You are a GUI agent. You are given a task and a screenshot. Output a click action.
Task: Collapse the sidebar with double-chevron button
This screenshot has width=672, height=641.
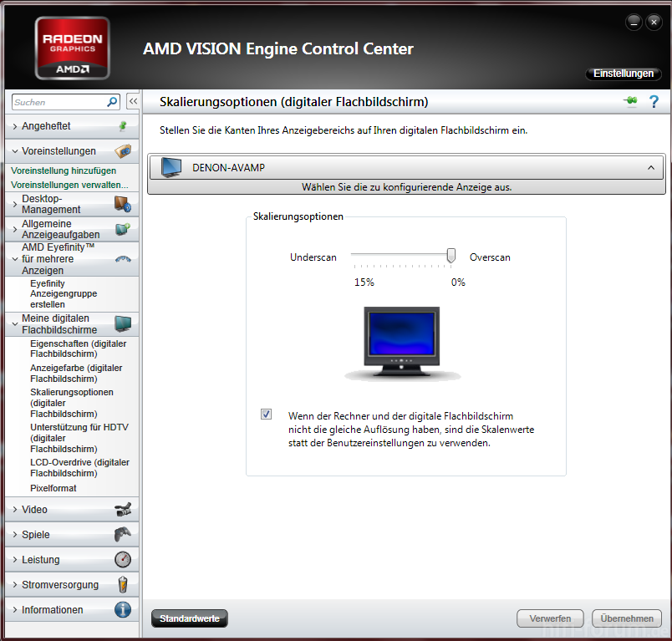(133, 101)
